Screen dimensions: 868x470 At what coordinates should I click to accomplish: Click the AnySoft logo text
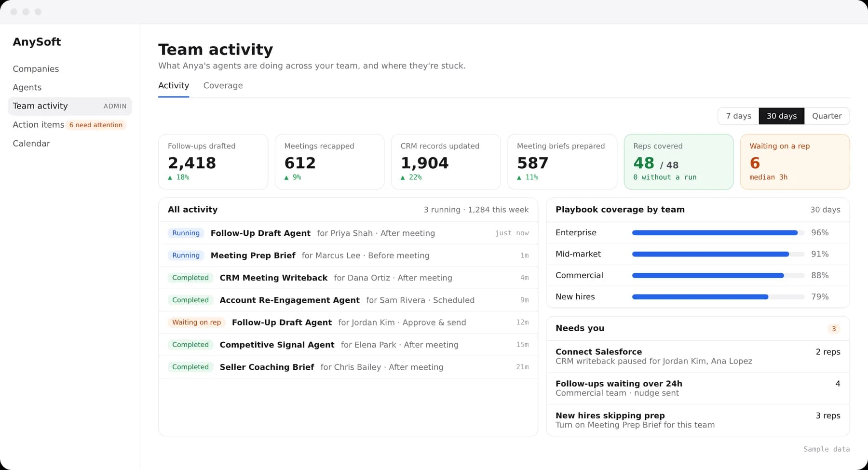37,42
